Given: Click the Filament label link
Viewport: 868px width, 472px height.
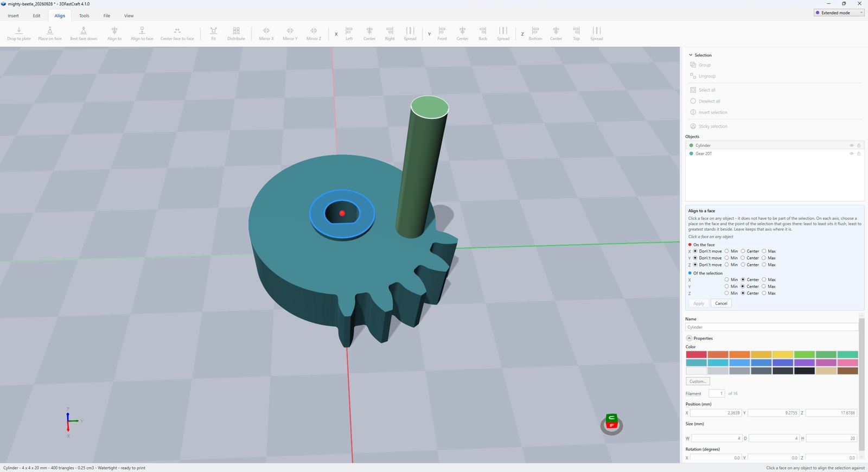Looking at the screenshot, I should tap(693, 394).
